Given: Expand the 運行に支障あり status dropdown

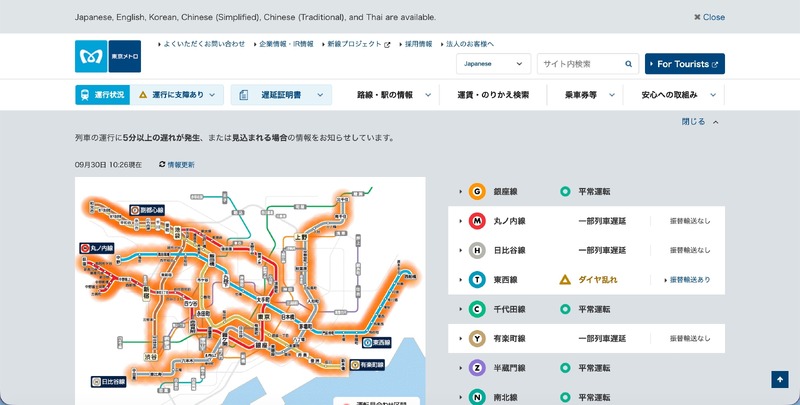Looking at the screenshot, I should click(177, 95).
